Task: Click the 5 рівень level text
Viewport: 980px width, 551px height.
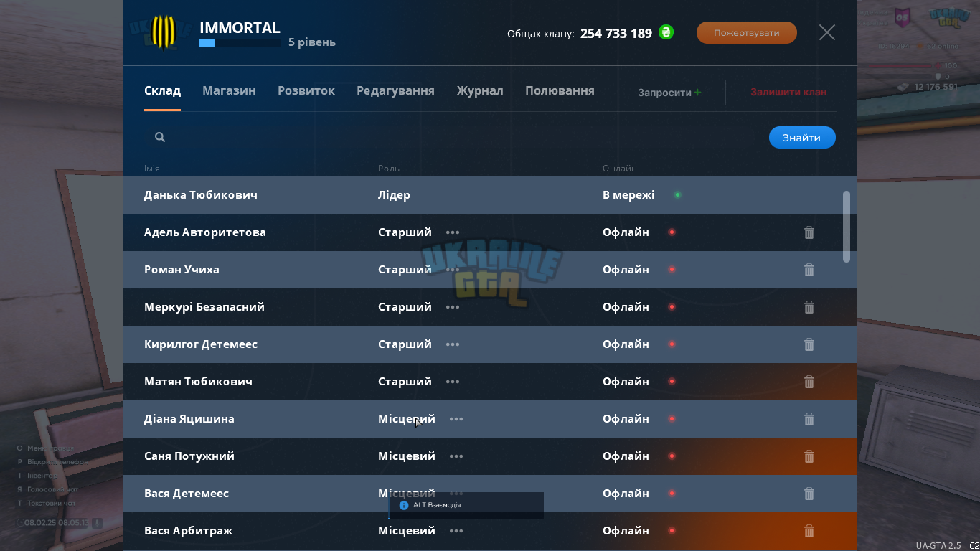Action: click(312, 42)
